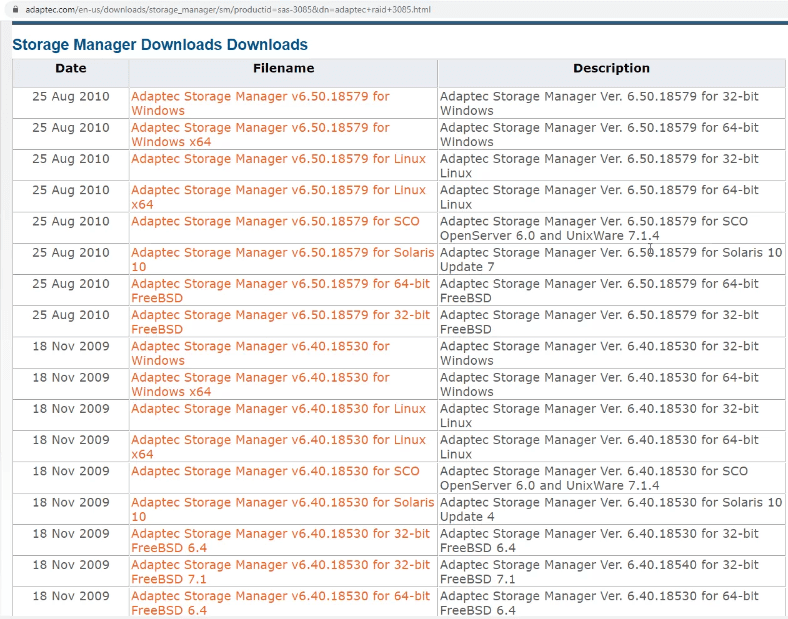Select description for 6.50.18579 64-bit Windows
The height and width of the screenshot is (619, 788).
[599, 135]
